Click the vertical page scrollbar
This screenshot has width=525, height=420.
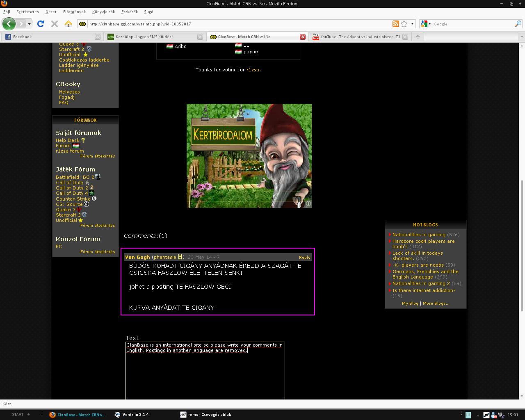point(522,246)
